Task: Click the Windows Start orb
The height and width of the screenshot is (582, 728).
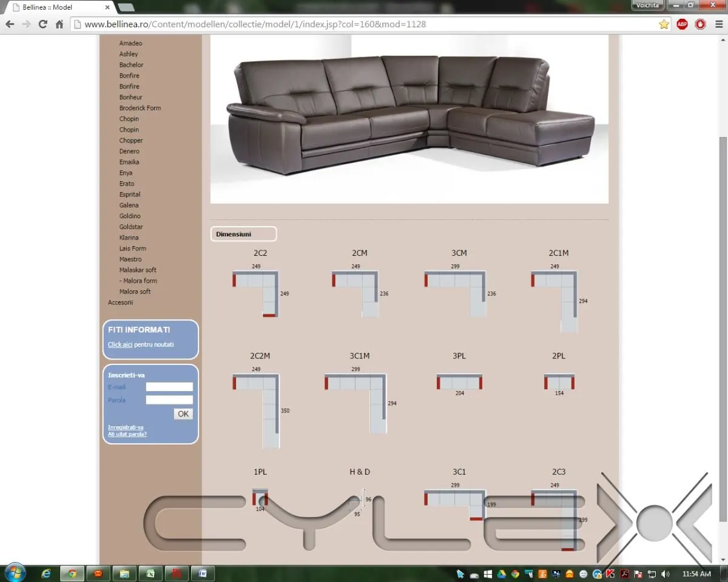Action: coord(15,573)
